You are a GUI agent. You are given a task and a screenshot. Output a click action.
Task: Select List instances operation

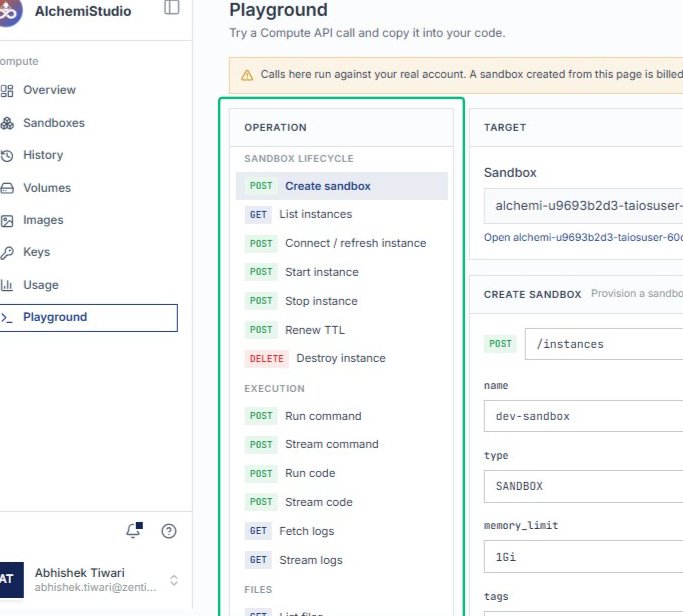pos(342,214)
